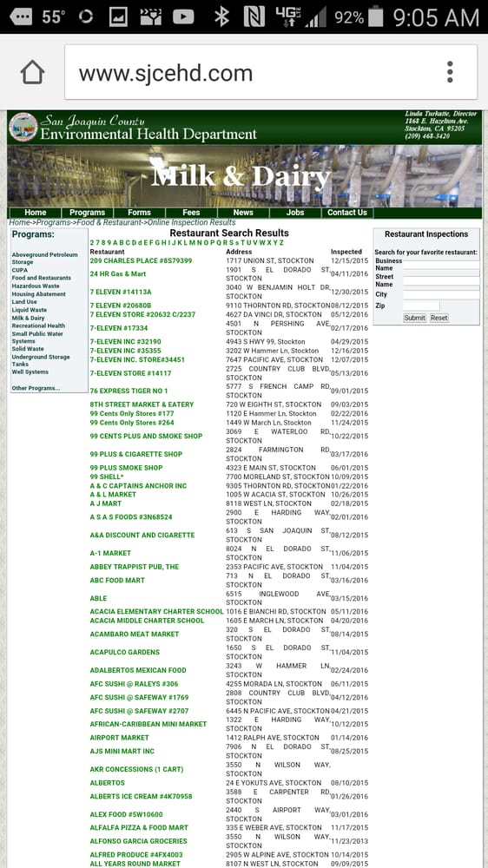Select address text '1717 UNION ST, STOCKTON'
The image size is (488, 868).
(270, 260)
